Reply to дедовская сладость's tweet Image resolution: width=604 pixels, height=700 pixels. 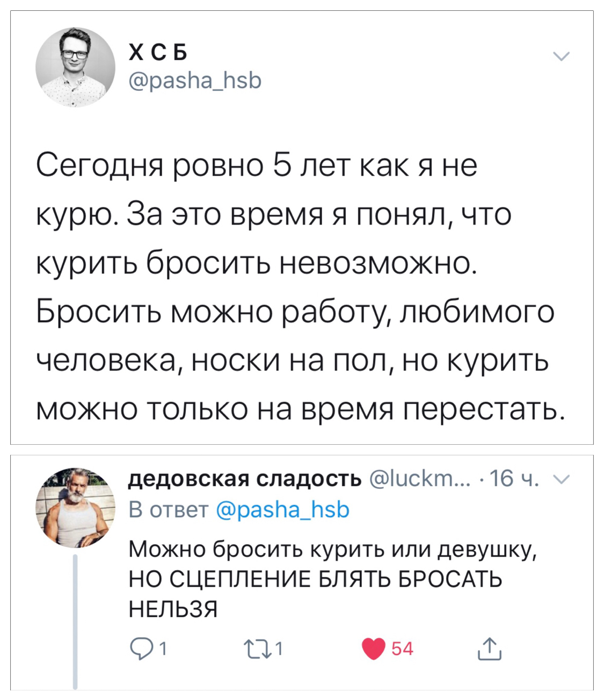[141, 649]
